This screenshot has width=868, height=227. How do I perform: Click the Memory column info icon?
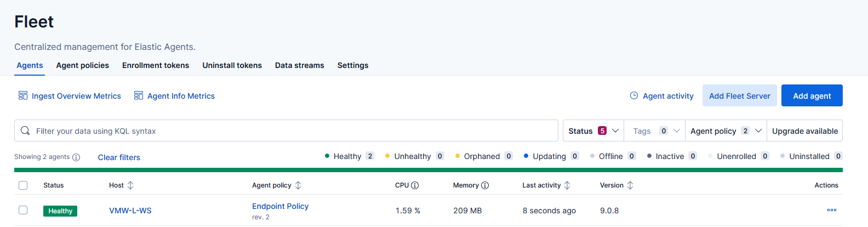485,185
